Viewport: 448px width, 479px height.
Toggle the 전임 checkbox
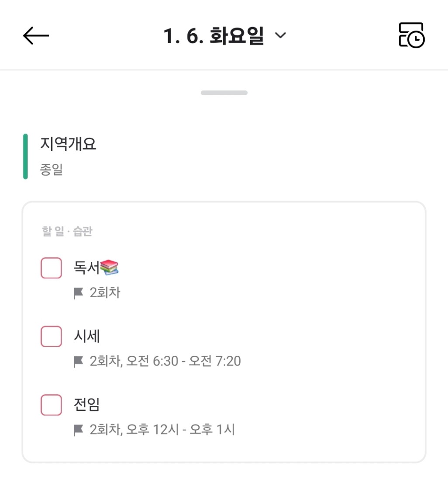[51, 405]
